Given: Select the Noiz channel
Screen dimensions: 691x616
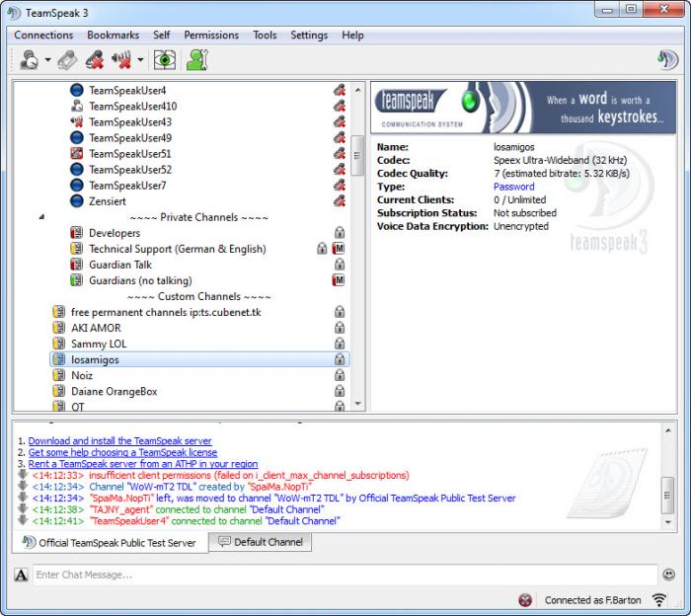Looking at the screenshot, I should [82, 376].
